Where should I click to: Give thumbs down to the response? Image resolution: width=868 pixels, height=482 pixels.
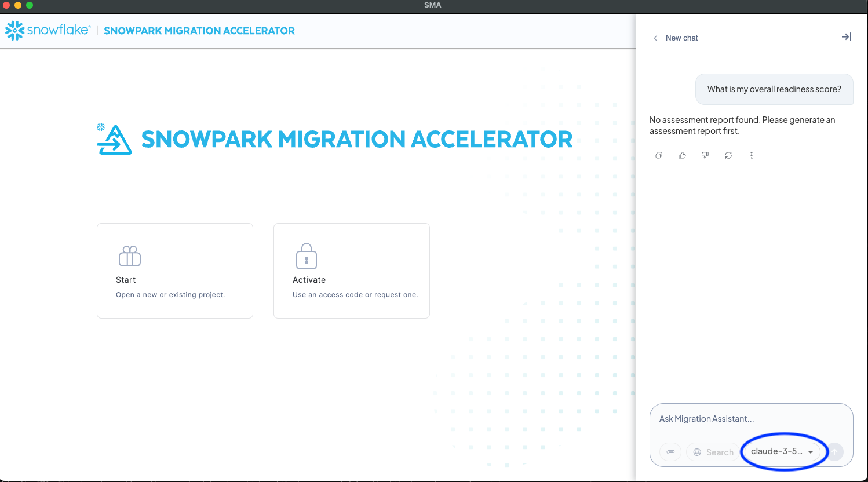pyautogui.click(x=705, y=155)
